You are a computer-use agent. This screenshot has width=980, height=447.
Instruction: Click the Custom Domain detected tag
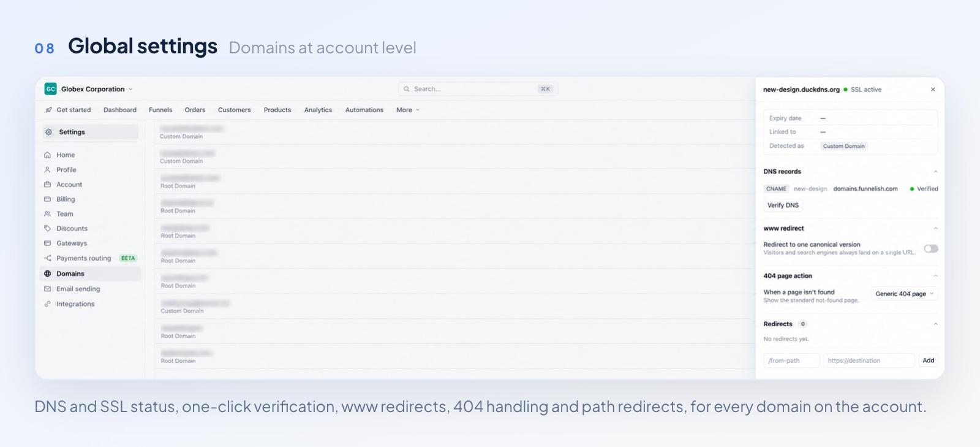point(843,146)
